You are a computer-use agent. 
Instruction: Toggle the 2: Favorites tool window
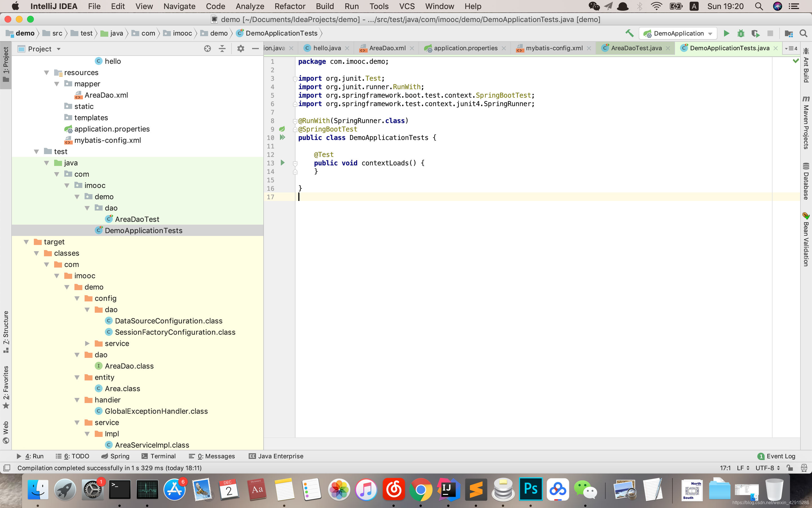pyautogui.click(x=6, y=387)
